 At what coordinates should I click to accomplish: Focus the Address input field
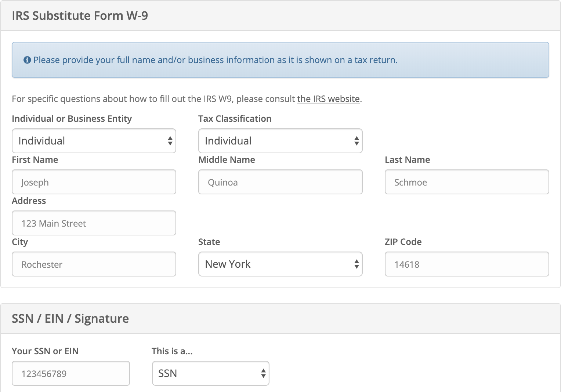(94, 223)
